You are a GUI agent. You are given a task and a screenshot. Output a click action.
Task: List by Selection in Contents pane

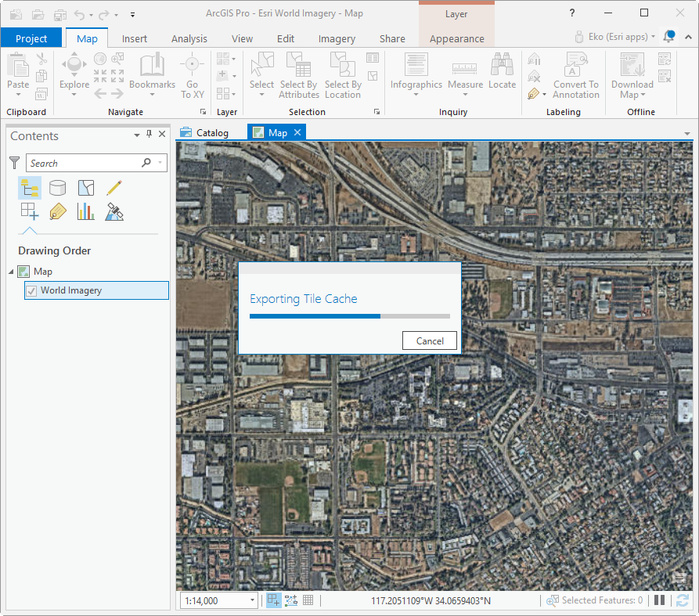(x=85, y=188)
